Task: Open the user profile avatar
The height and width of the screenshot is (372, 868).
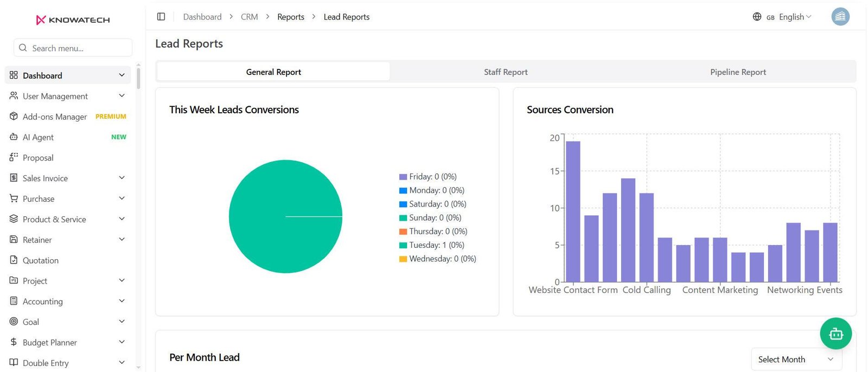Action: tap(840, 16)
